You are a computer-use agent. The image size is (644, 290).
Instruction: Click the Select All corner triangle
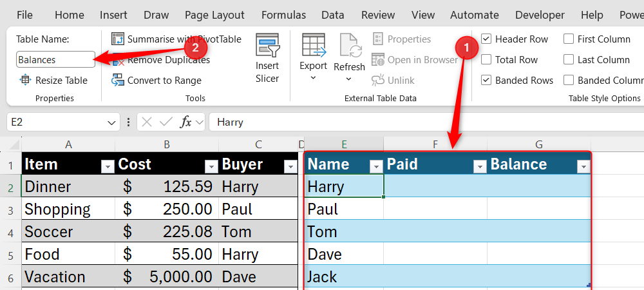click(14, 144)
